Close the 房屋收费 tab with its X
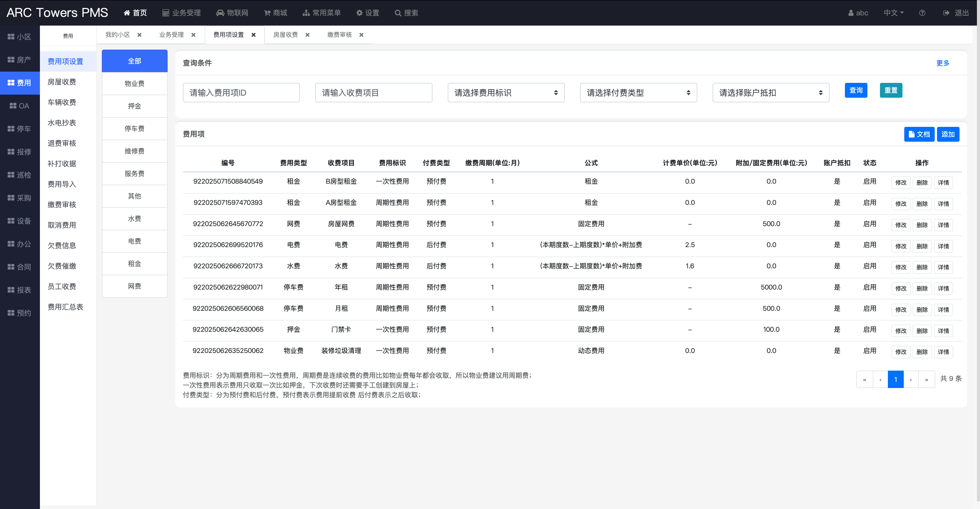Viewport: 980px width, 509px height. (x=307, y=35)
